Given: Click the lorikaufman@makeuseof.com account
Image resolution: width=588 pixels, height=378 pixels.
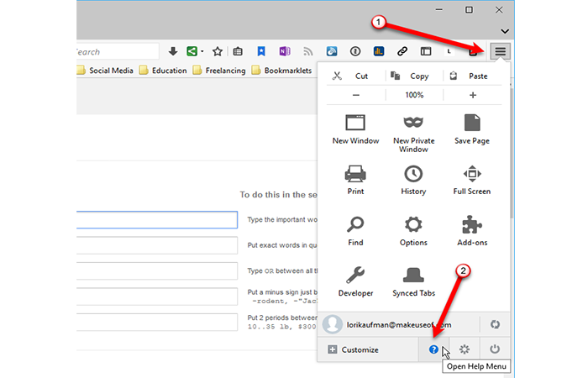Looking at the screenshot, I should pos(399,324).
